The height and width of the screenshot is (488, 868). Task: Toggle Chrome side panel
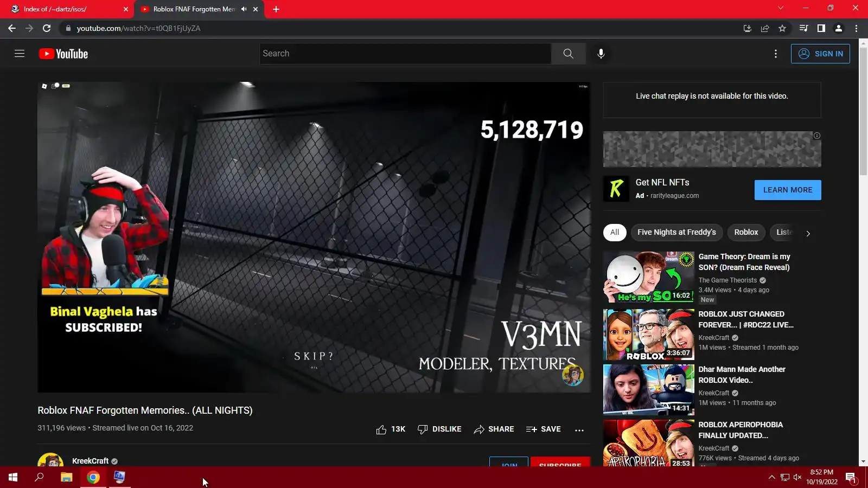click(821, 28)
